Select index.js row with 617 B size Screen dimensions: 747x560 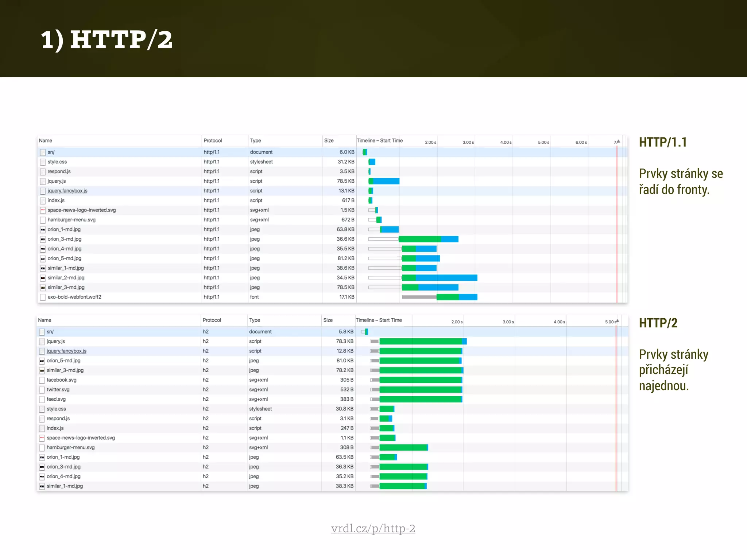[x=332, y=201]
